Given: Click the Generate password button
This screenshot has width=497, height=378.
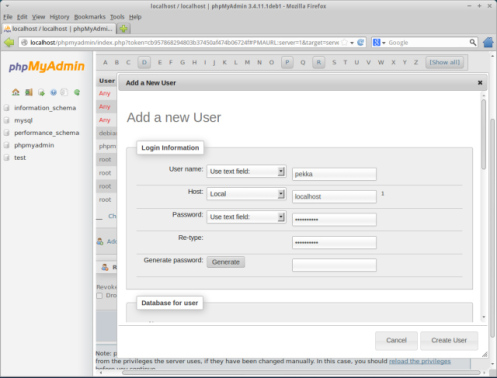Looking at the screenshot, I should (x=226, y=262).
